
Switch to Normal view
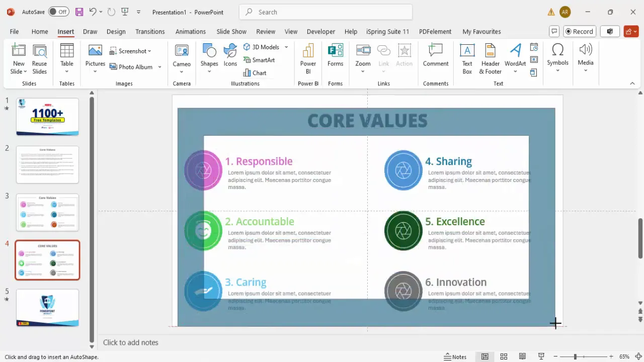click(x=485, y=356)
